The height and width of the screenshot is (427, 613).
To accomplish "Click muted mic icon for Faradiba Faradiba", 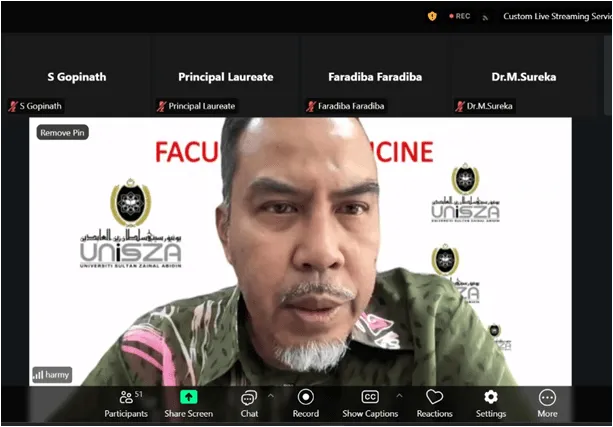I will (x=311, y=106).
